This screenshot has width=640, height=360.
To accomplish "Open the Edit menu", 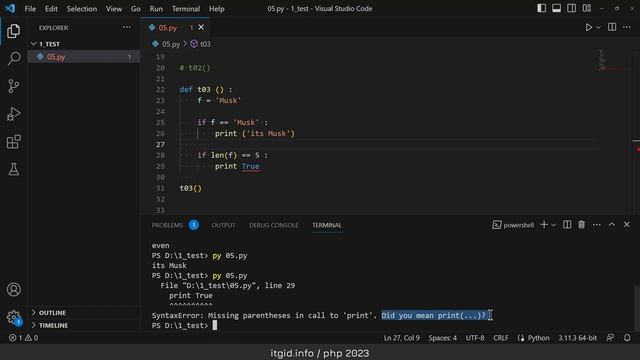I will 51,9.
